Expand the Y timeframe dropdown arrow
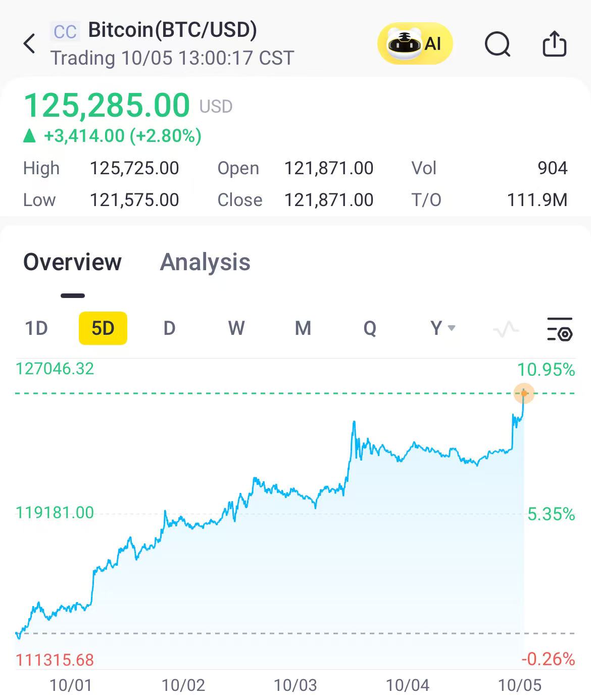591x700 pixels. (x=452, y=328)
